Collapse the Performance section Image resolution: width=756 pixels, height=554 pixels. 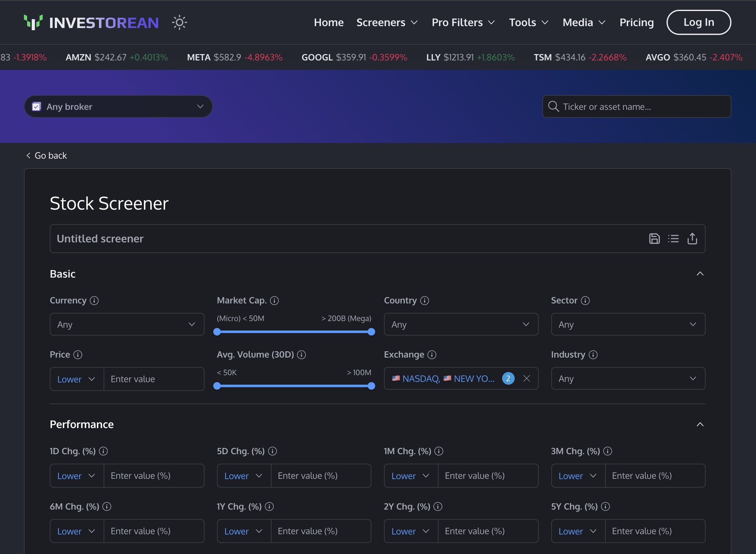[700, 425]
